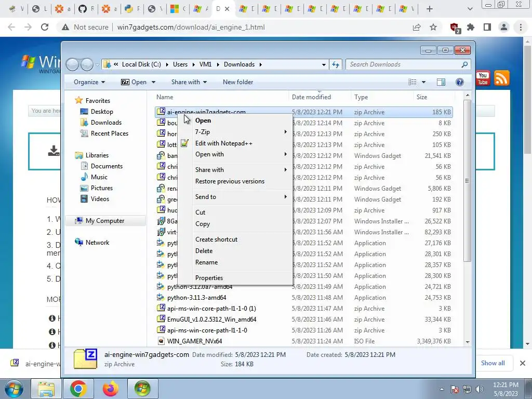The image size is (532, 399).
Task: Click the Explorer back button
Action: click(72, 64)
